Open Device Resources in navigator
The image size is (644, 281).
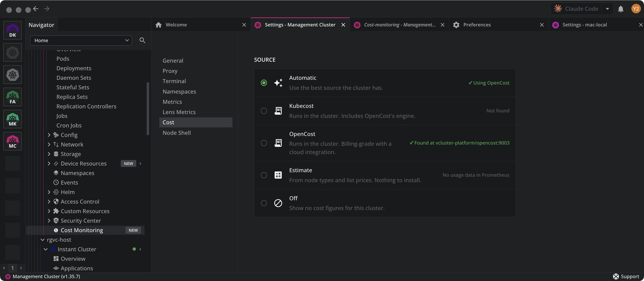(85, 164)
